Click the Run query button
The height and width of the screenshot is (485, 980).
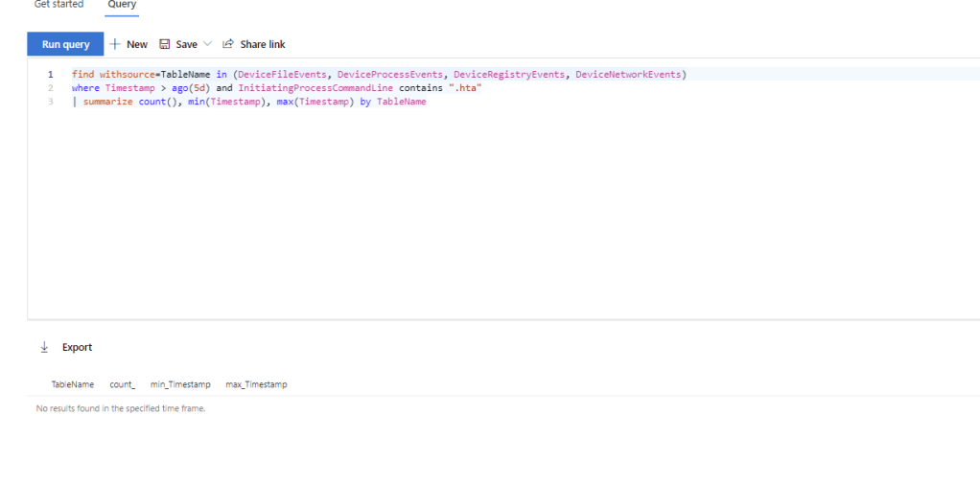(65, 44)
